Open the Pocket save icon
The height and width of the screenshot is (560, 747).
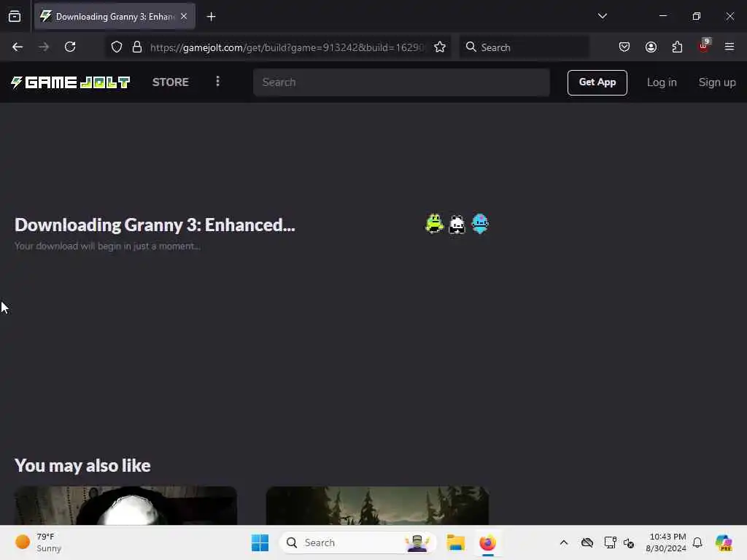624,47
